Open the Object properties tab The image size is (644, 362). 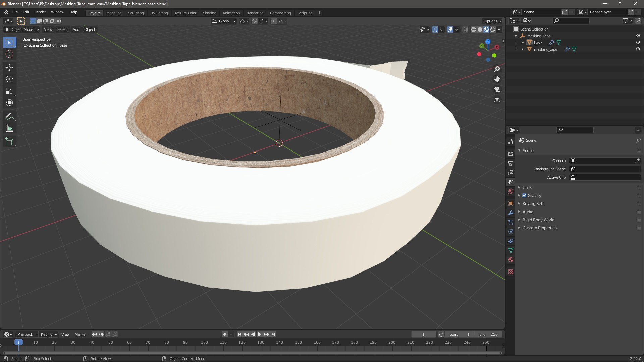511,203
